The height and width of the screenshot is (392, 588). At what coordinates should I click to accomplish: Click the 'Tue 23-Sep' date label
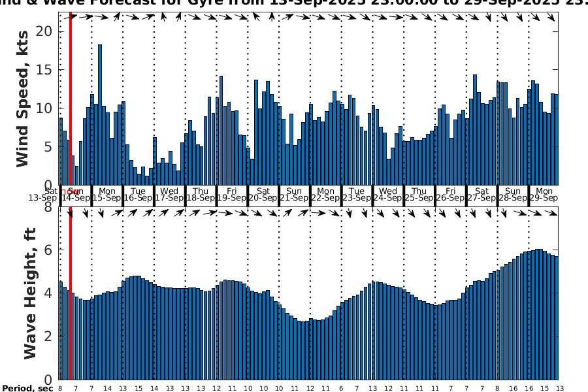357,194
